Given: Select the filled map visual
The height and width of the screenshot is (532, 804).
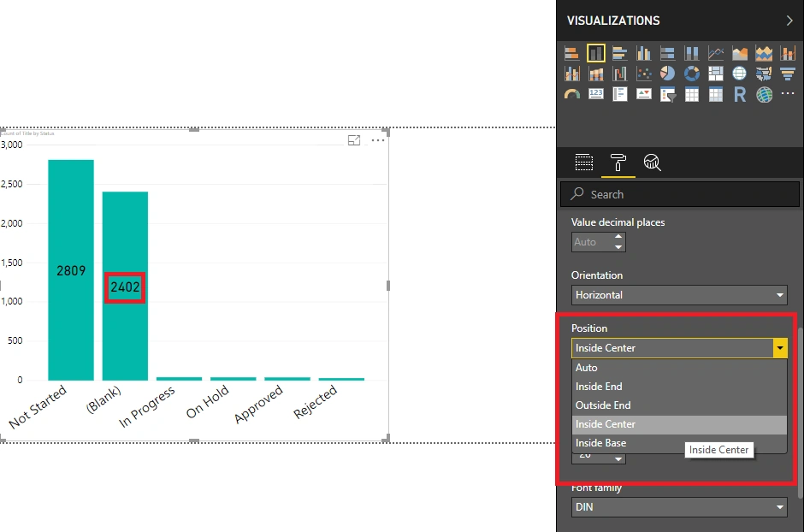Looking at the screenshot, I should click(764, 74).
